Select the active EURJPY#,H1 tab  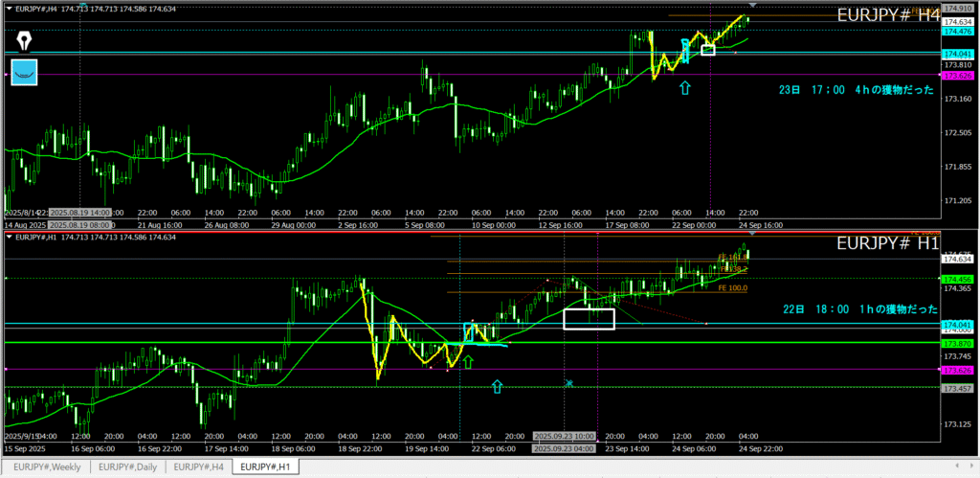click(271, 467)
